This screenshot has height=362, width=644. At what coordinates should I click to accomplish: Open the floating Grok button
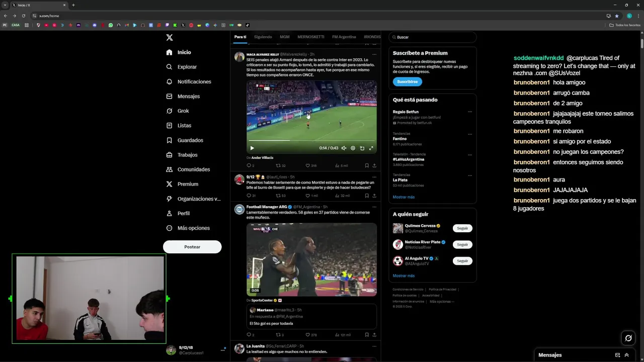pos(628,338)
